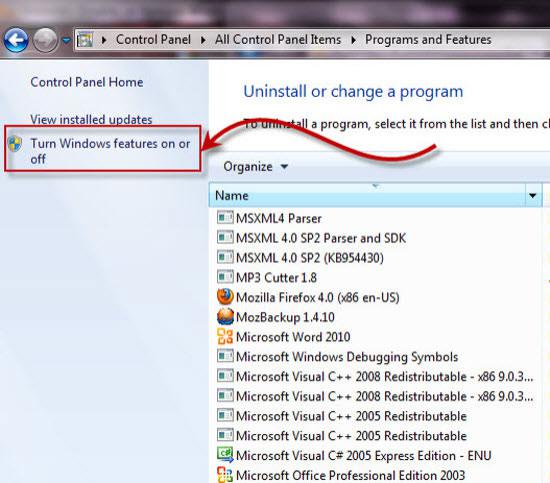Click the Mozilla Firefox 4.0 icon
The image size is (550, 483).
click(225, 296)
